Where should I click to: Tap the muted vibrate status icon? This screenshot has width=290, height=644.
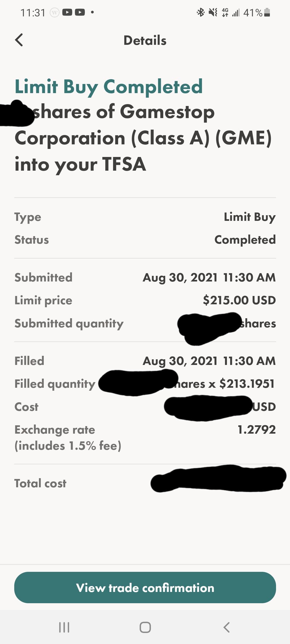coord(213,12)
